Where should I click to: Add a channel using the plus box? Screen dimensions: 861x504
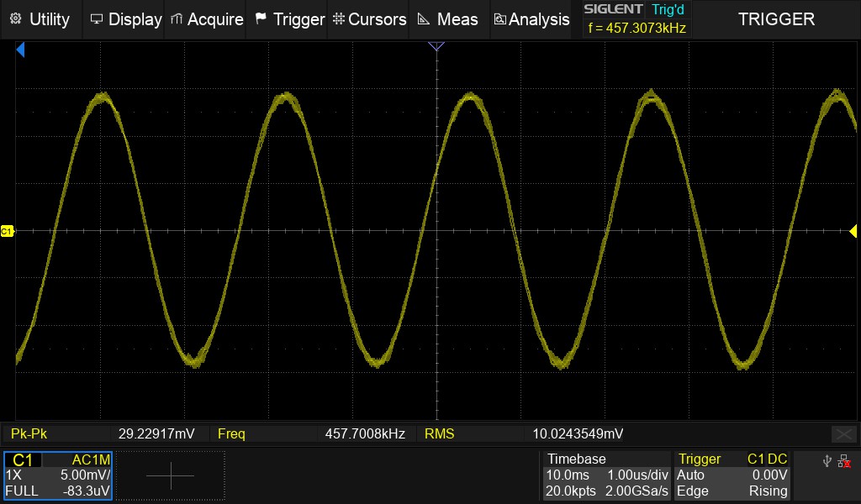click(171, 476)
